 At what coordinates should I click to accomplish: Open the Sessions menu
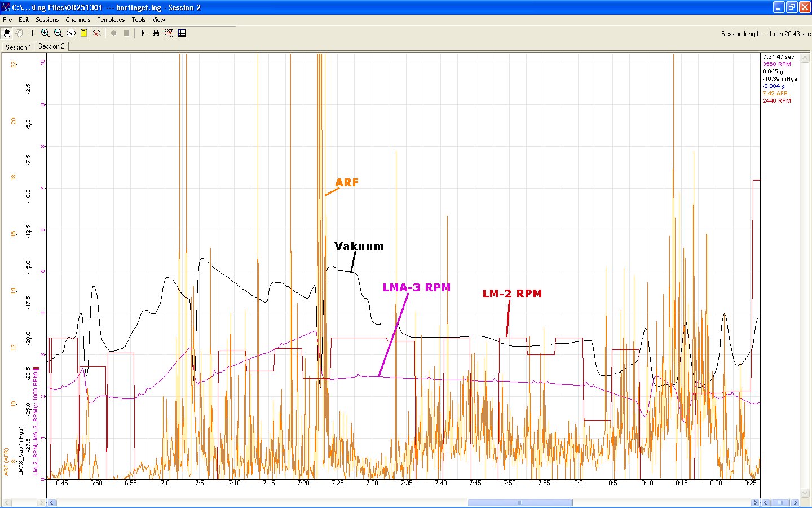coord(47,20)
